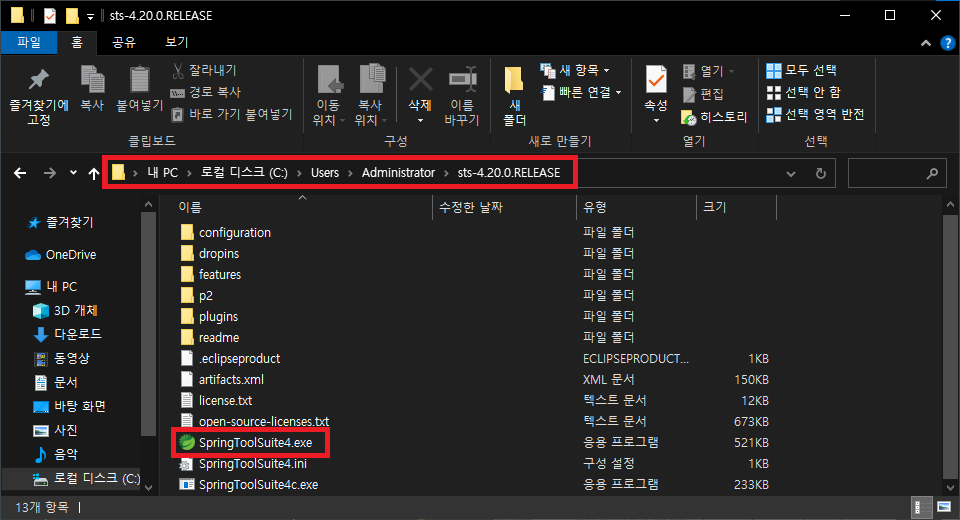This screenshot has height=520, width=960.
Task: Open Help with question mark icon
Action: (948, 43)
